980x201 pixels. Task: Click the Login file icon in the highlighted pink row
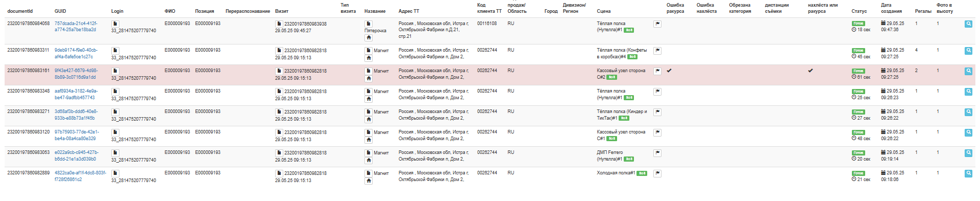(x=115, y=71)
